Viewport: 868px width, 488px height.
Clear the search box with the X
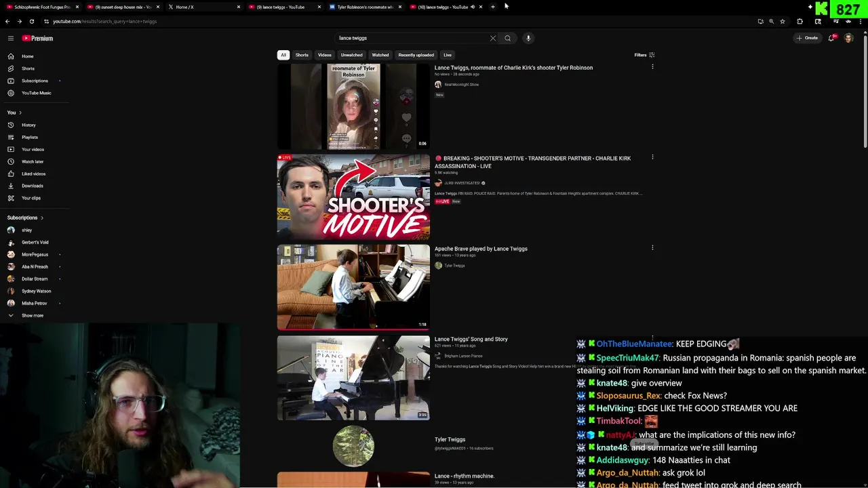(x=493, y=38)
